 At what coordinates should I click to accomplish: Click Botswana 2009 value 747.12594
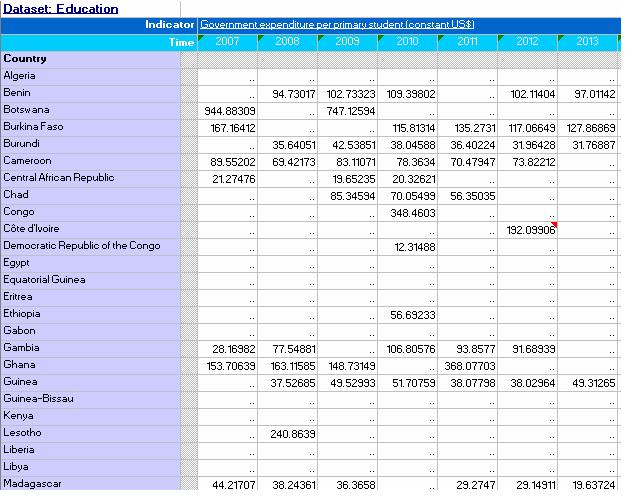click(351, 111)
